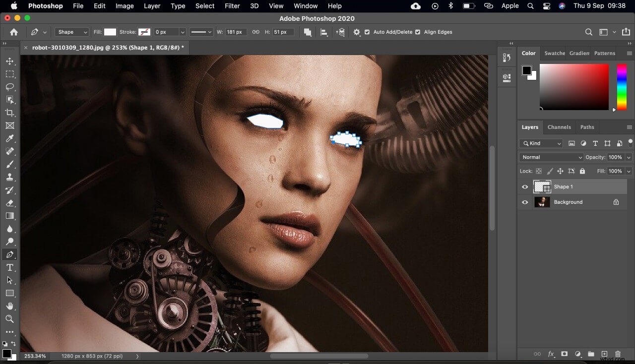Hide the Background layer
635x364 pixels.
524,202
